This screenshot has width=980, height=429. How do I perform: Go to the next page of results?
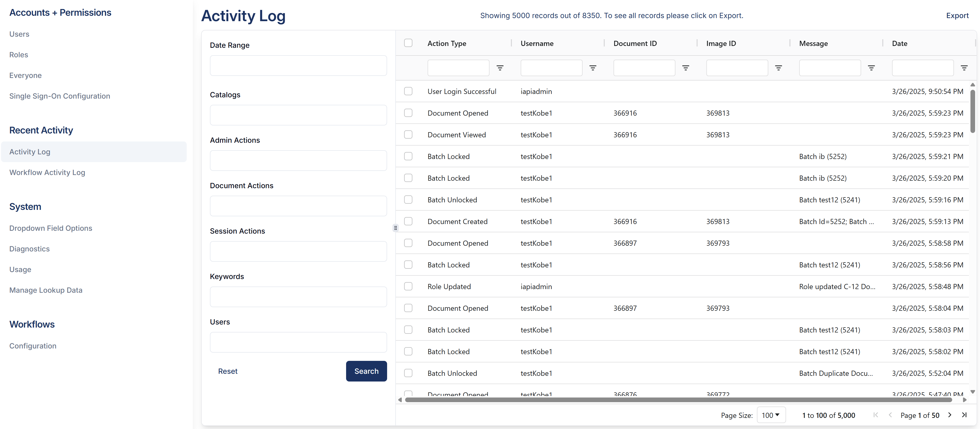pos(950,415)
